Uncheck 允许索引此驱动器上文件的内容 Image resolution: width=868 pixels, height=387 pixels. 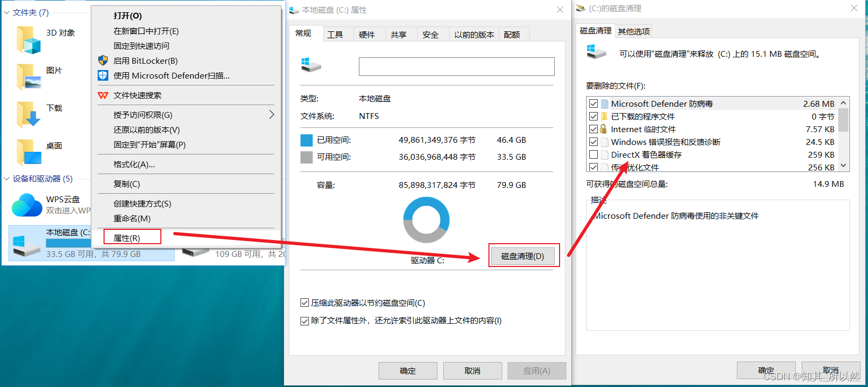pyautogui.click(x=305, y=321)
